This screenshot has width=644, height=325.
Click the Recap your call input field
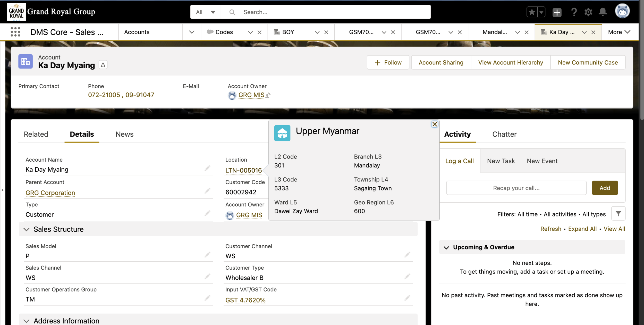pos(516,188)
